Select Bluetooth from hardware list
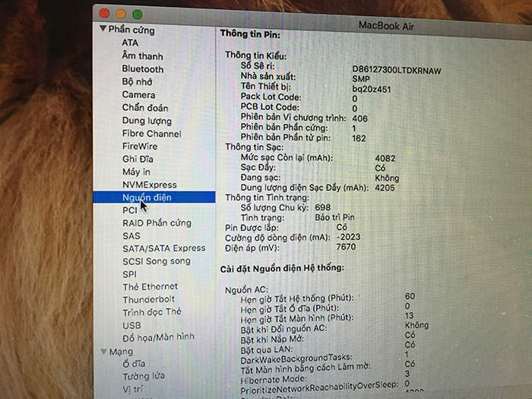 [142, 68]
